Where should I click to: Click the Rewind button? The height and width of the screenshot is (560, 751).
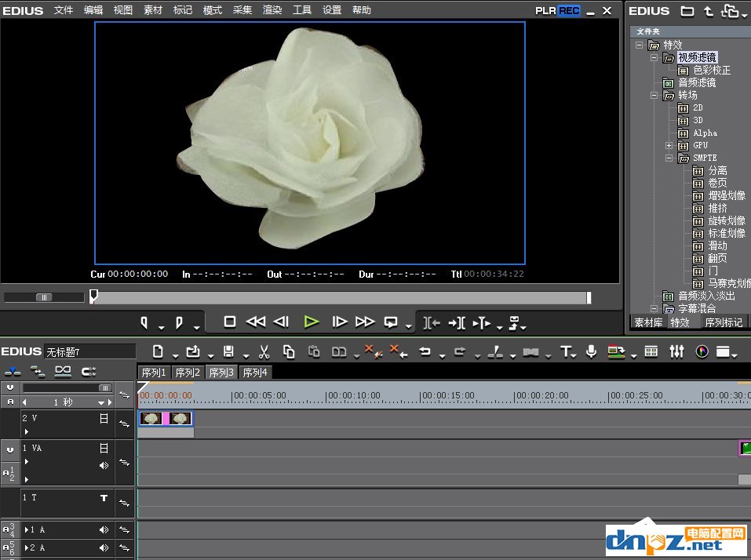[x=256, y=322]
